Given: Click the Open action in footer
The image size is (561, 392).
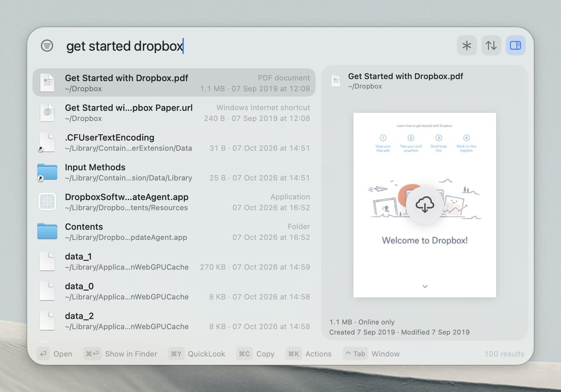Looking at the screenshot, I should [55, 354].
